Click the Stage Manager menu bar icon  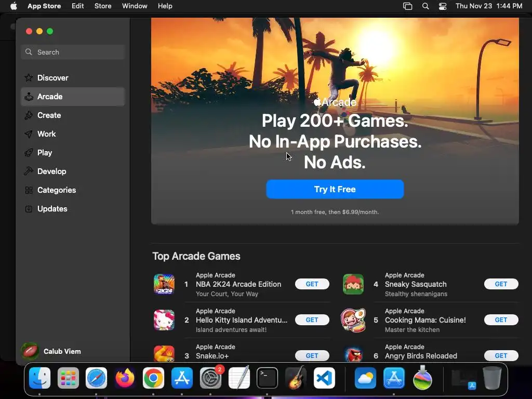tap(407, 6)
